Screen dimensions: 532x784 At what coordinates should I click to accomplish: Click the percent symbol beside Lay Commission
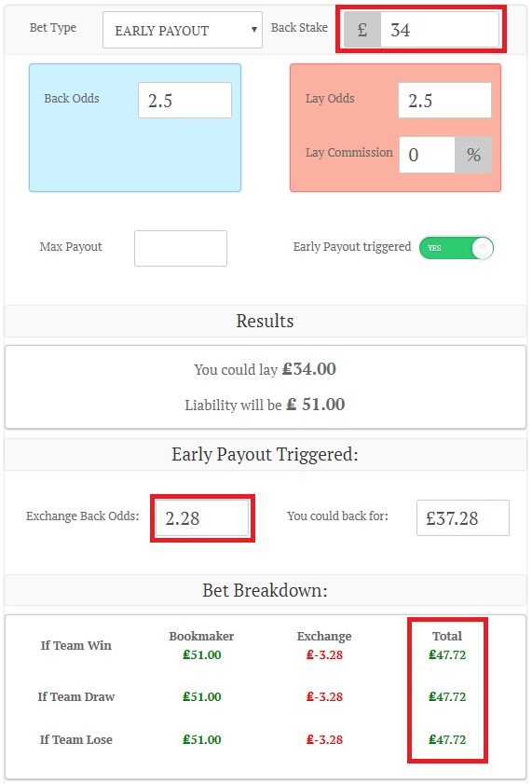[x=473, y=155]
